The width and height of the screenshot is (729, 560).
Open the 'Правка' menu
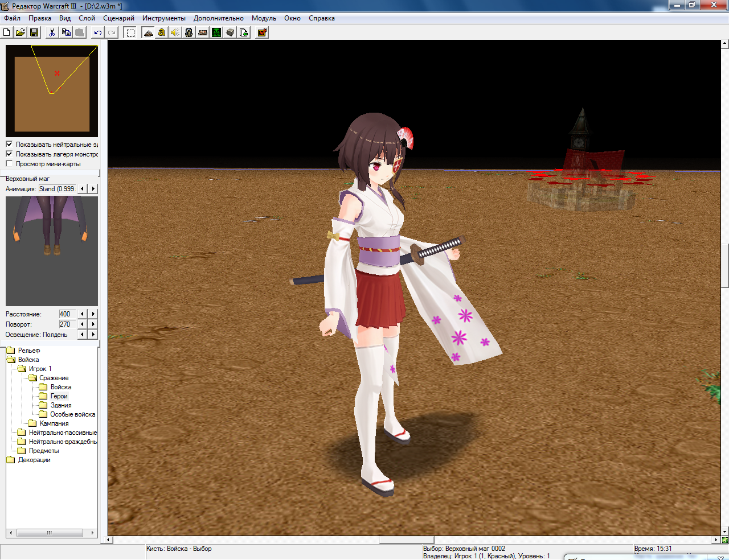40,18
